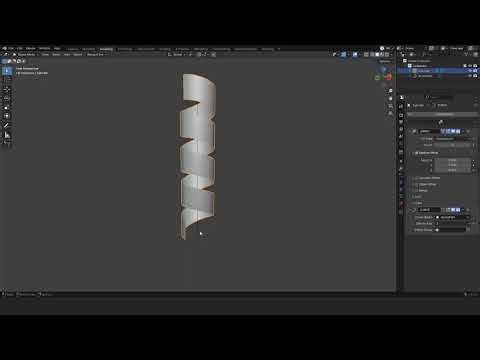The image size is (480, 360).
Task: Toggle Array modifier render visibility
Action: (458, 131)
